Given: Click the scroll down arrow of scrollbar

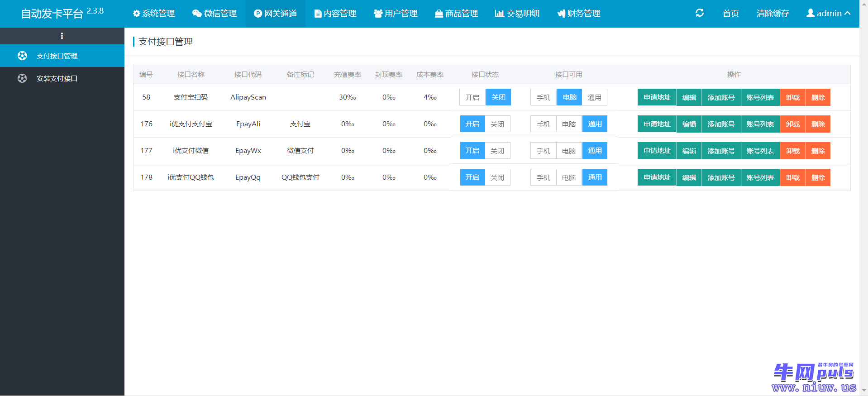Looking at the screenshot, I should pos(864,390).
